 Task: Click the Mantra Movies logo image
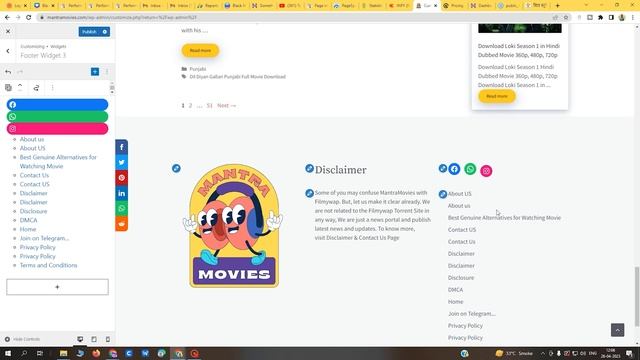coord(234,226)
